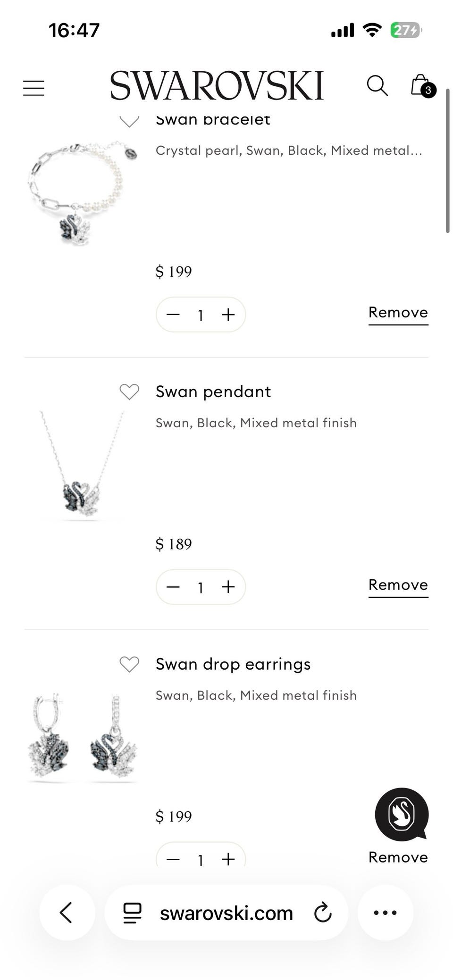This screenshot has width=453, height=980.
Task: Tap the swarovski.com address field
Action: 226,913
